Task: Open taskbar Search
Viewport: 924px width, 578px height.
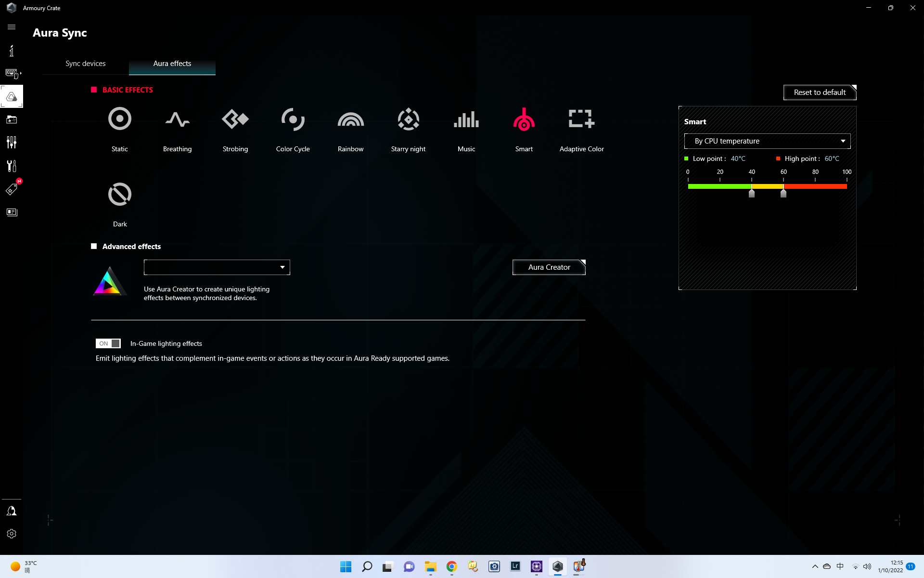Action: click(367, 566)
